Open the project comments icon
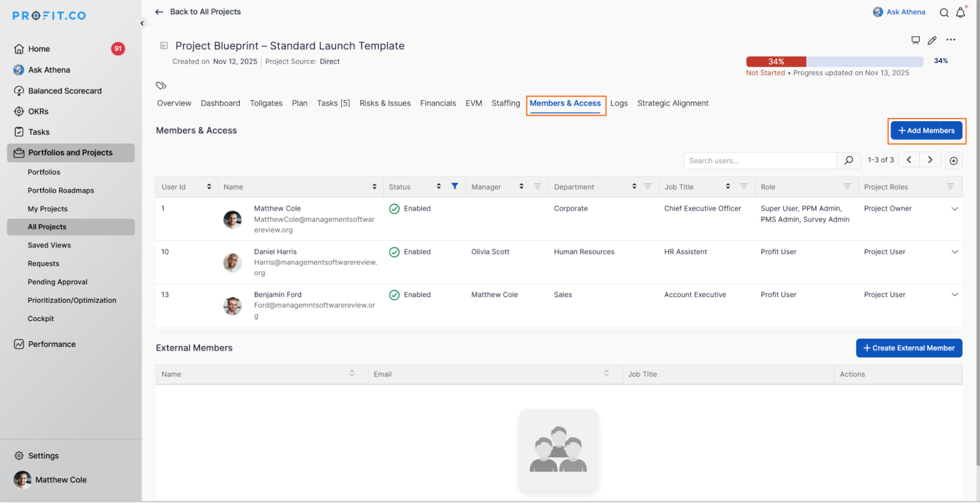 pos(915,40)
